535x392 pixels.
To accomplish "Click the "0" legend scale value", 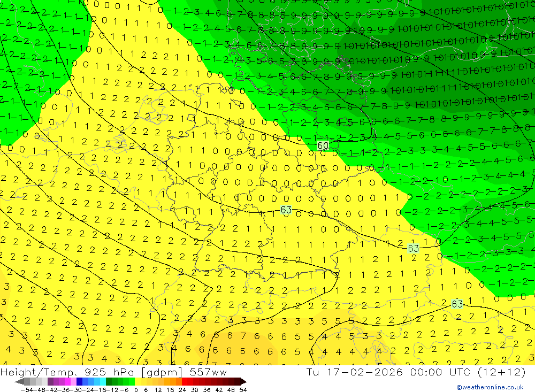I will (136, 390).
